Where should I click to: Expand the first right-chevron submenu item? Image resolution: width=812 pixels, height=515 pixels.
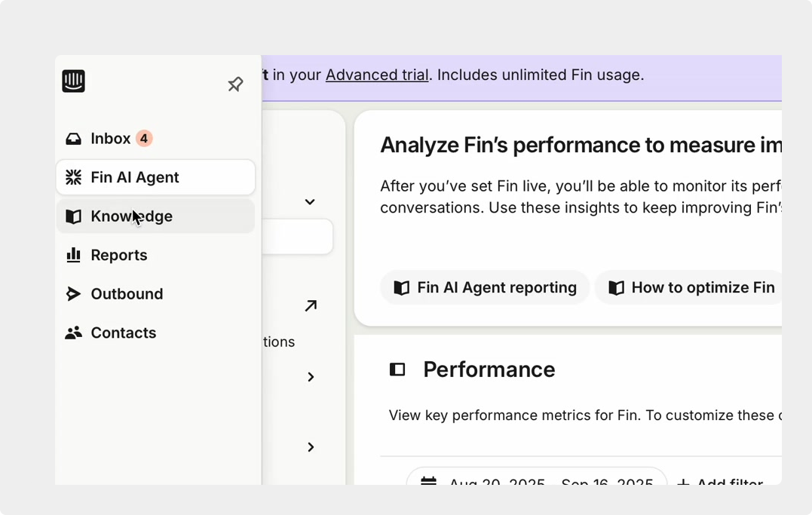click(x=311, y=377)
